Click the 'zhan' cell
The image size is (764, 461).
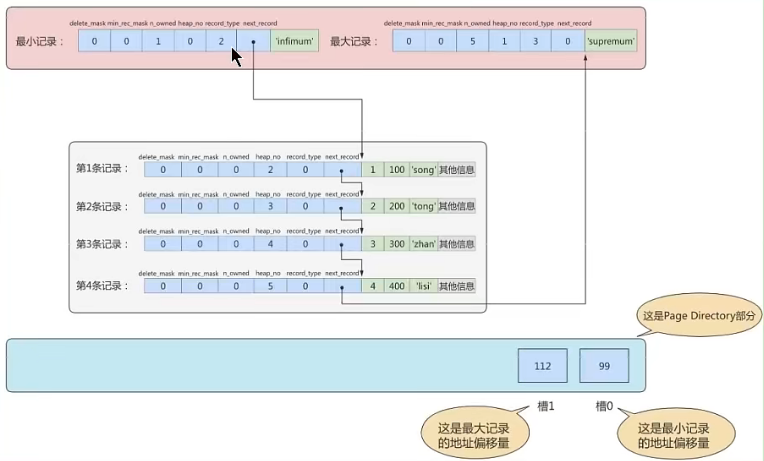423,244
